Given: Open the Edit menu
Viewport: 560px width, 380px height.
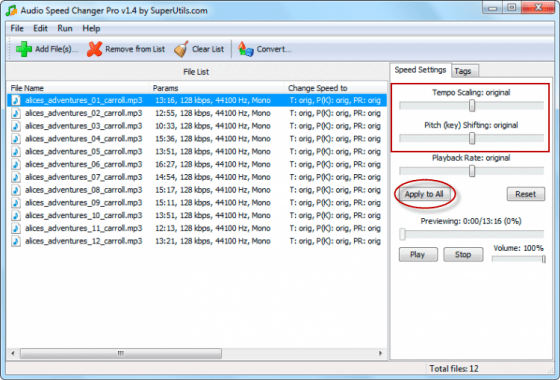Looking at the screenshot, I should point(40,29).
